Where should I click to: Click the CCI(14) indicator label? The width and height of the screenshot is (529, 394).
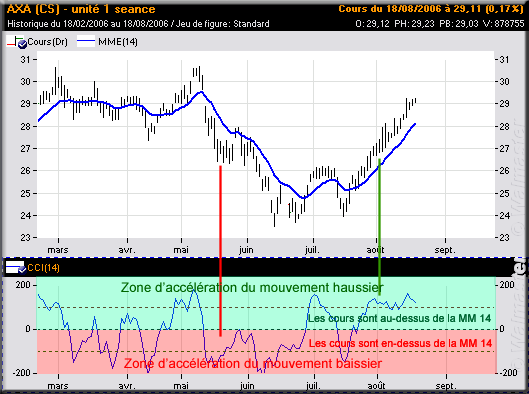tap(44, 268)
